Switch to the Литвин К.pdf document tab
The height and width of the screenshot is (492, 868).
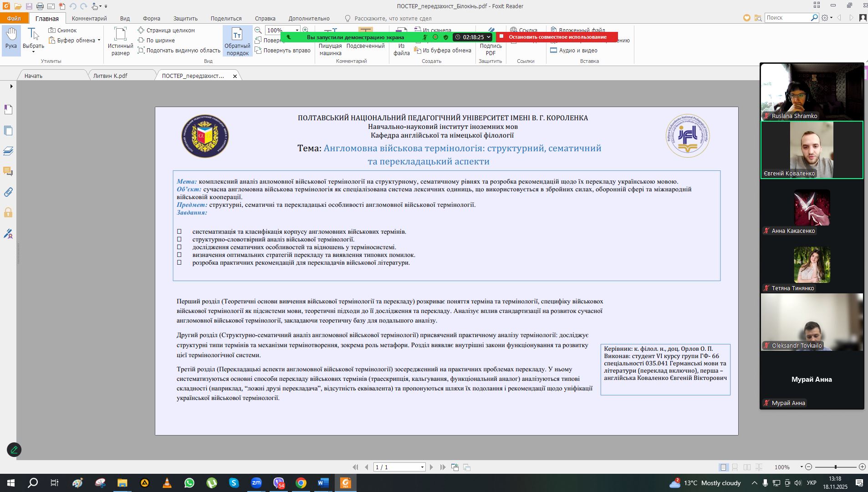pos(110,76)
